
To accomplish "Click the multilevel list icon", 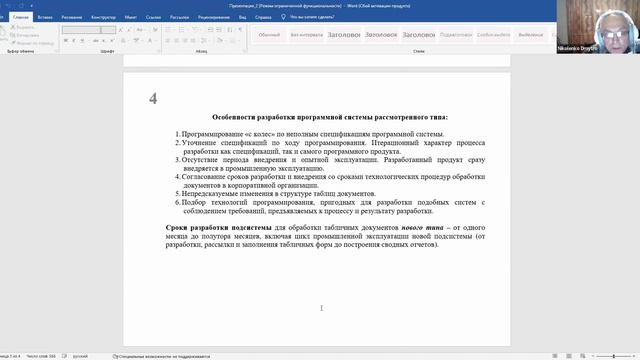I will [x=195, y=29].
